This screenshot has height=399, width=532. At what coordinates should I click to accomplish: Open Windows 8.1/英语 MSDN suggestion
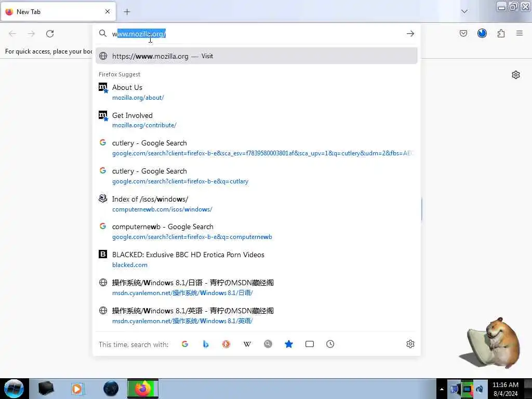tap(257, 315)
